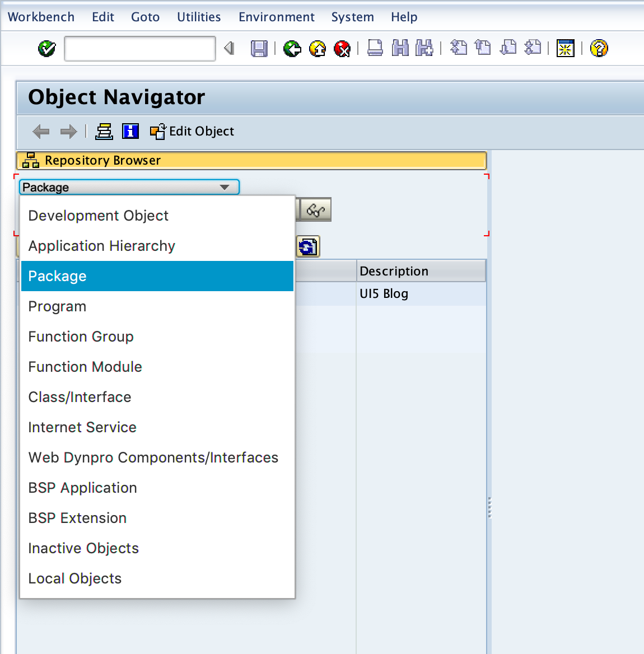644x654 pixels.
Task: Click the green Back arrow icon
Action: point(292,49)
